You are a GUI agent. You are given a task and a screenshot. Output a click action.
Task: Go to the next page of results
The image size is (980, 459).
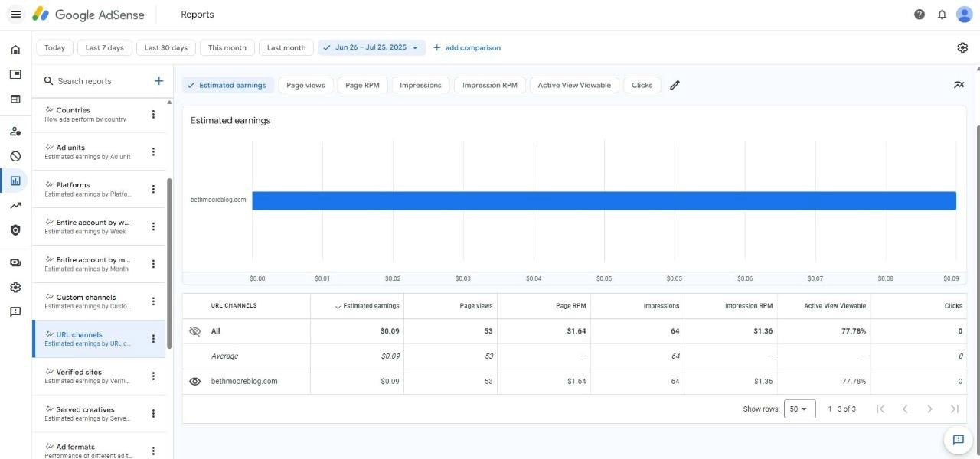929,409
